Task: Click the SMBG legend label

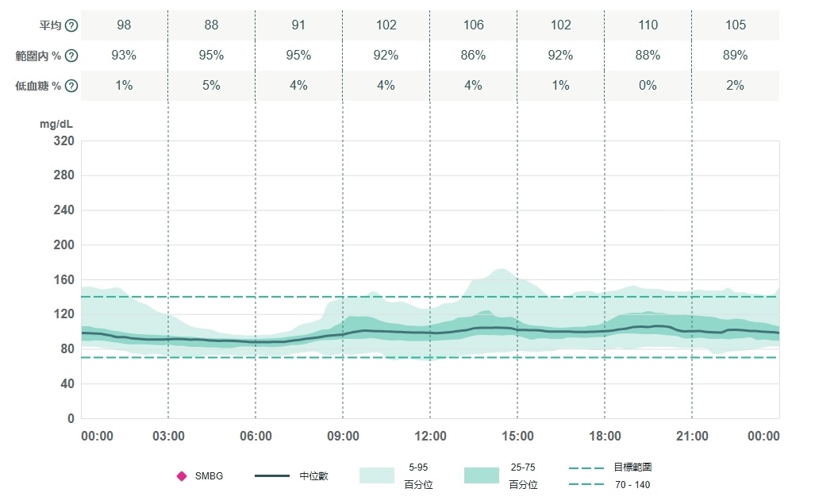Action: (x=209, y=476)
